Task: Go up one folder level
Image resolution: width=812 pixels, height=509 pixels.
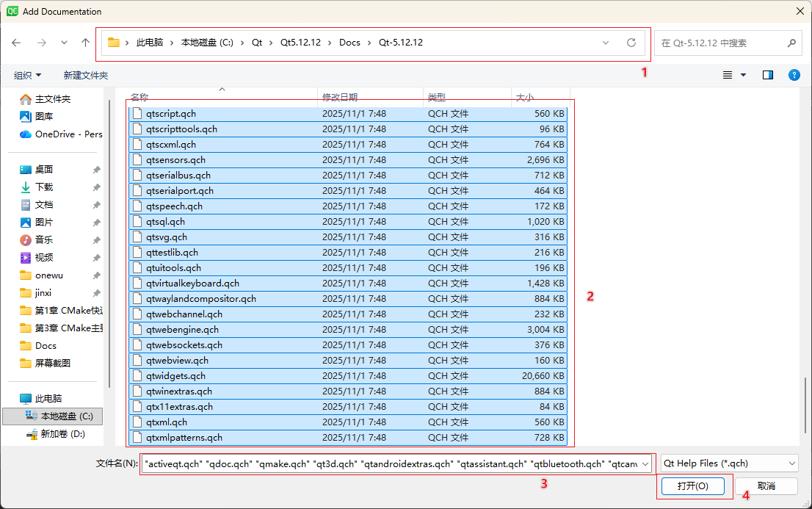Action: coord(85,43)
